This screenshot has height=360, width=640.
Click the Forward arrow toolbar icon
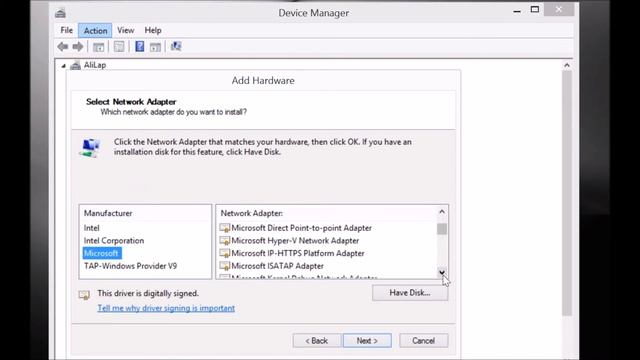78,47
